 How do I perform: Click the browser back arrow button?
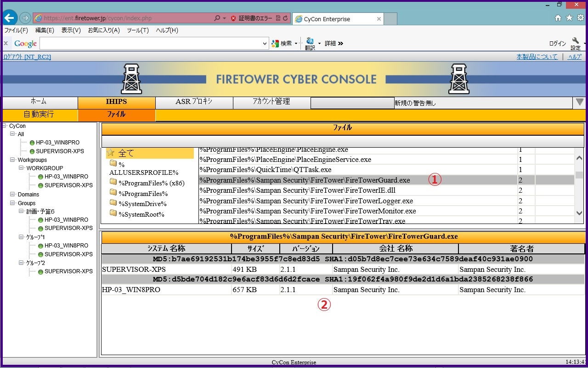click(x=10, y=18)
